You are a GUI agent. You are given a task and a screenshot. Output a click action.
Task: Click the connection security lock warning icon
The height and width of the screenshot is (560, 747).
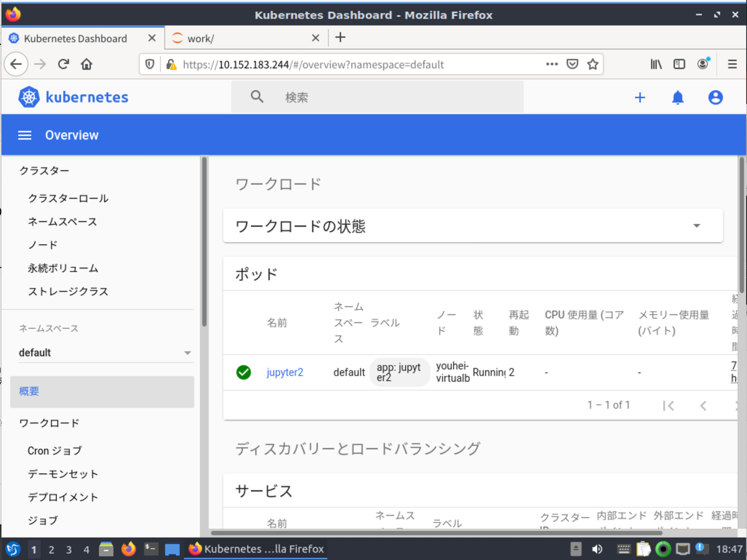171,64
